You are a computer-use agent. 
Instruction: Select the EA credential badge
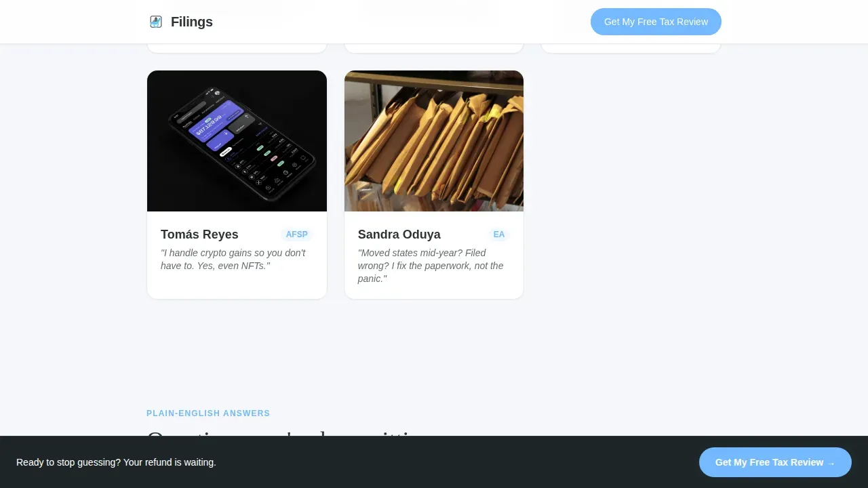tap(498, 235)
